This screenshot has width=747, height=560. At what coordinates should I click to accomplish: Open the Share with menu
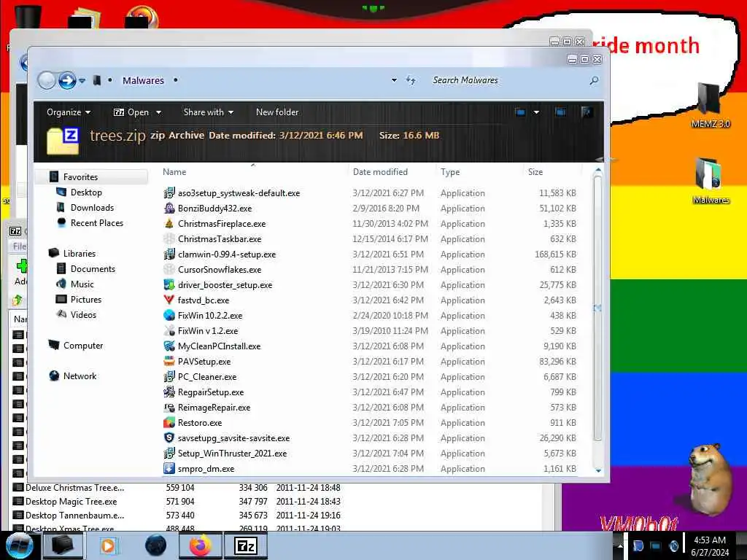pos(208,112)
